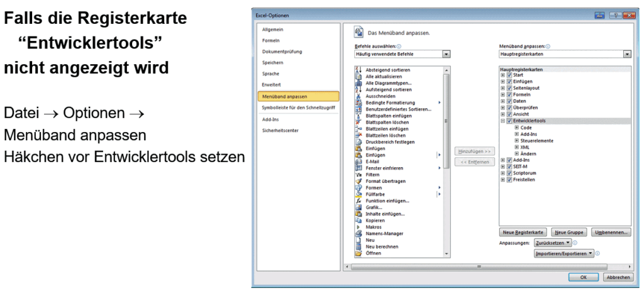
Task: Collapse the Entwicklertools tree node
Action: click(502, 121)
